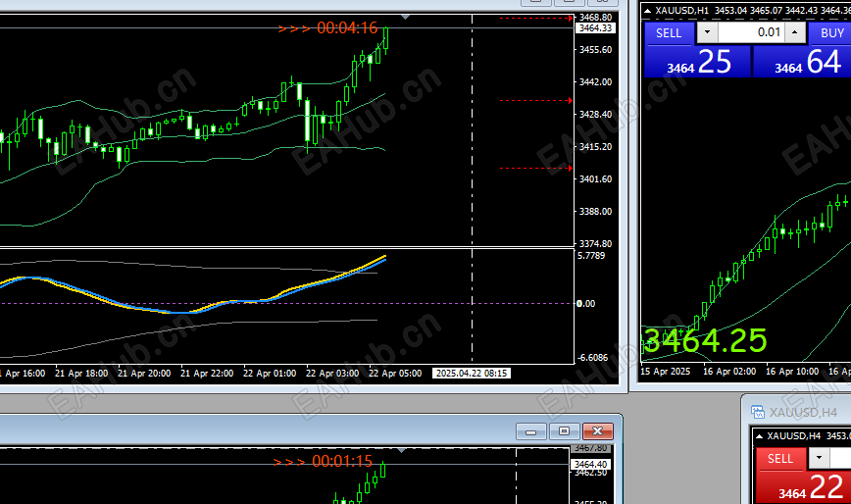Click the 16 Apr 10:00 label on the H1 chart
The width and height of the screenshot is (851, 504).
point(792,371)
